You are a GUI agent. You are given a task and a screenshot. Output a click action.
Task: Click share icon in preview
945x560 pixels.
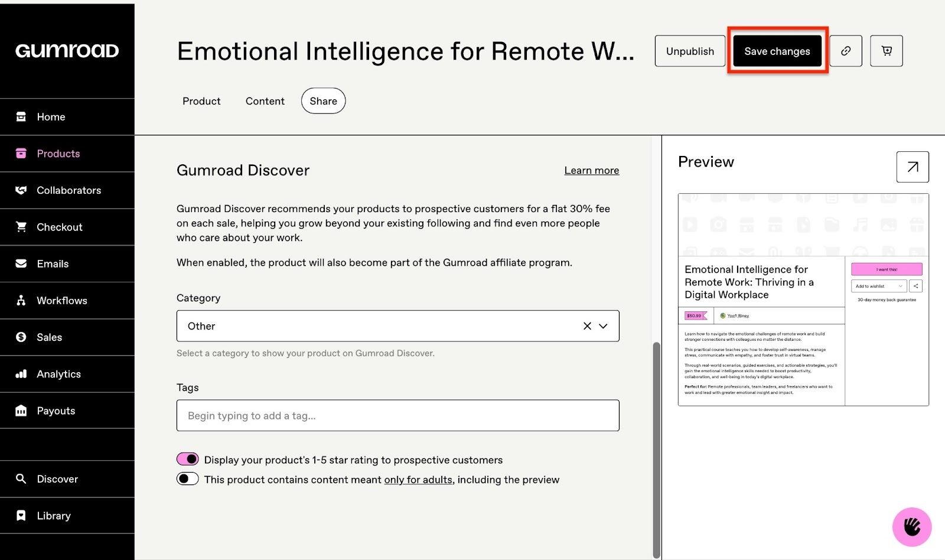coord(916,286)
